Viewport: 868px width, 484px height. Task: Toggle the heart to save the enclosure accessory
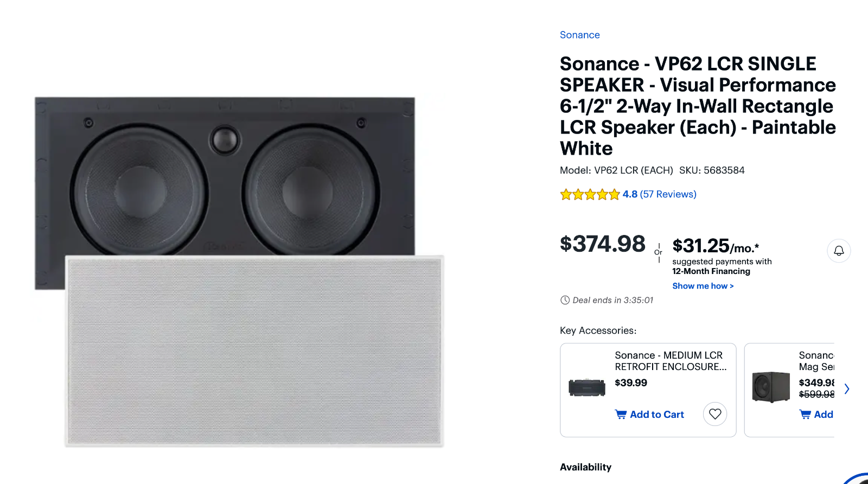715,414
